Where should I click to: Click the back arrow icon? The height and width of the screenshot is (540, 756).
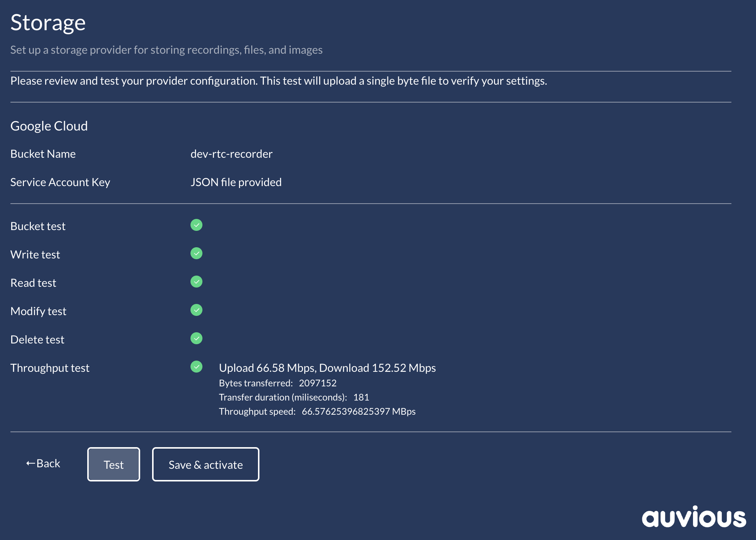pyautogui.click(x=30, y=462)
